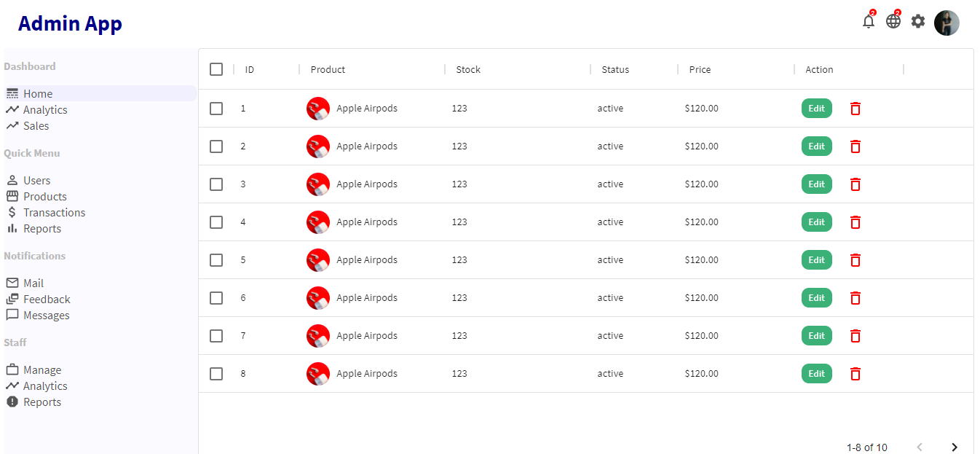Viewport: 980px width, 454px height.
Task: Open Mail under Notifications
Action: click(100, 283)
